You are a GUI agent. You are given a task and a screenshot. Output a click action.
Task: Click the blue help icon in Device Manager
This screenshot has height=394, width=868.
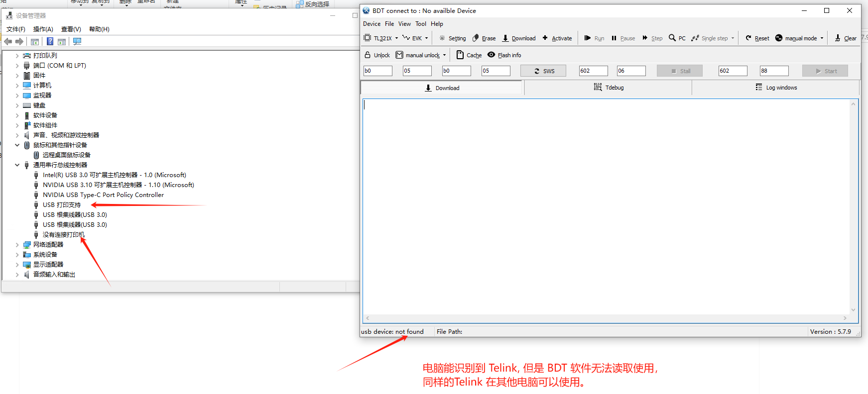pyautogui.click(x=50, y=42)
